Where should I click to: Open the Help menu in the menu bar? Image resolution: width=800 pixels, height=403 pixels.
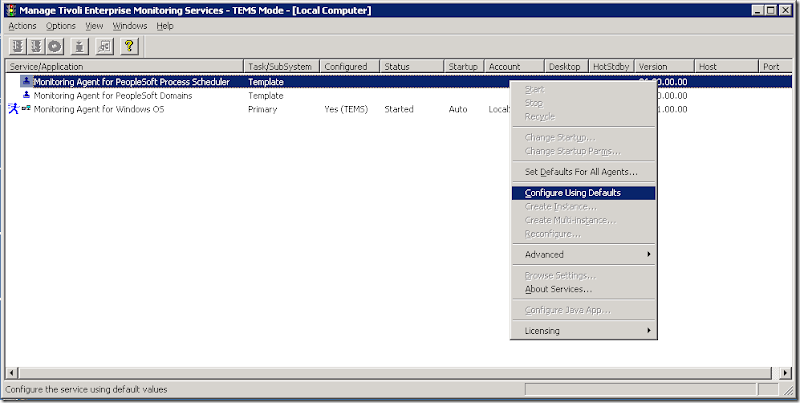pyautogui.click(x=165, y=26)
